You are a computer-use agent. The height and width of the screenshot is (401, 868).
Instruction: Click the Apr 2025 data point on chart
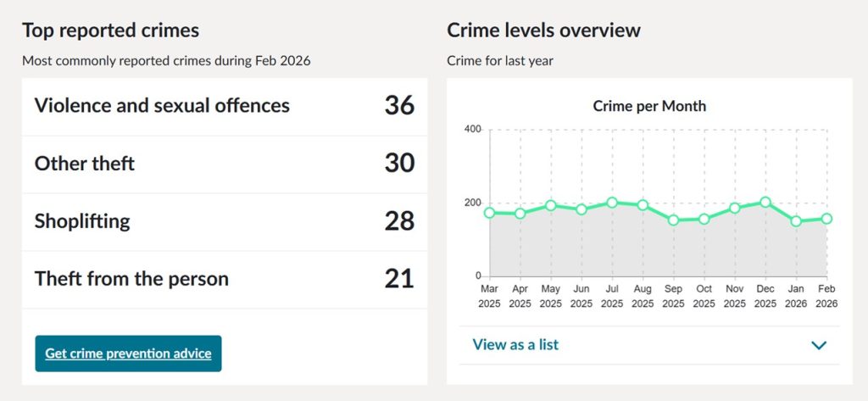point(520,214)
